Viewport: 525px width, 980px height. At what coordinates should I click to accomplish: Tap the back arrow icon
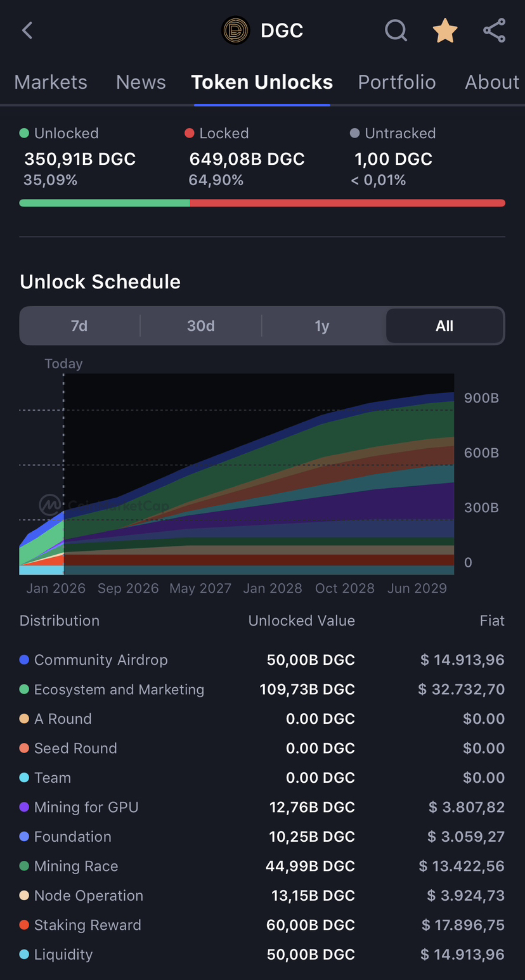[27, 30]
